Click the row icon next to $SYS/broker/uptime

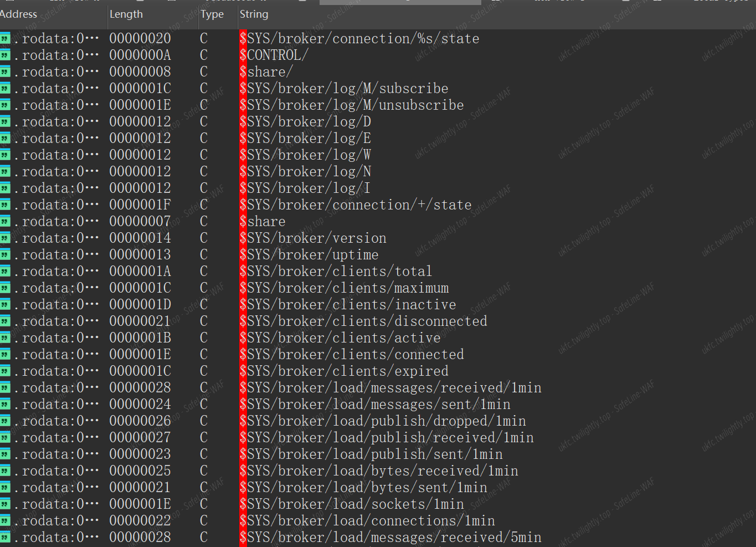click(5, 254)
